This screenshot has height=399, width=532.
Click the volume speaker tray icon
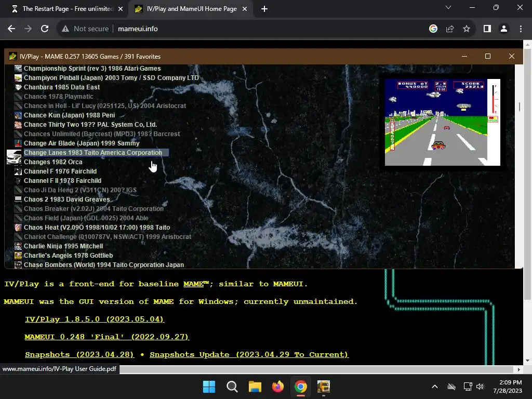[480, 387]
